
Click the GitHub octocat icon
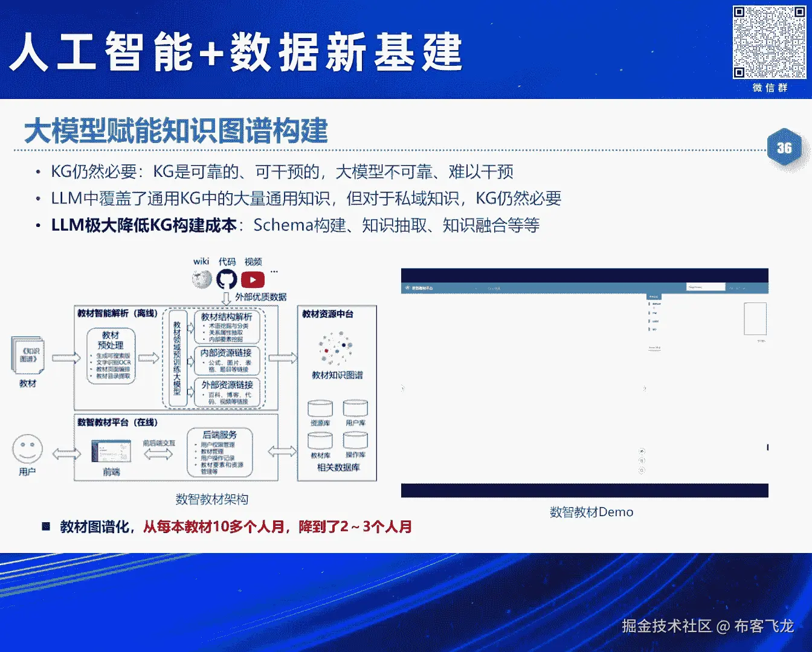click(x=227, y=280)
